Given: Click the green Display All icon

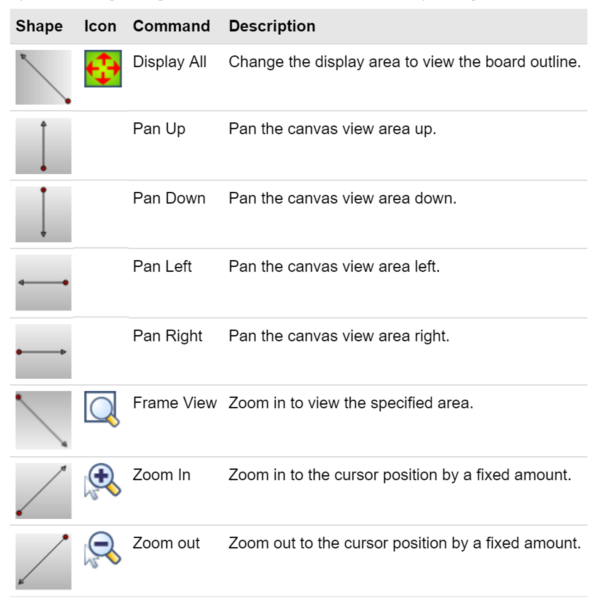Looking at the screenshot, I should pyautogui.click(x=103, y=69).
